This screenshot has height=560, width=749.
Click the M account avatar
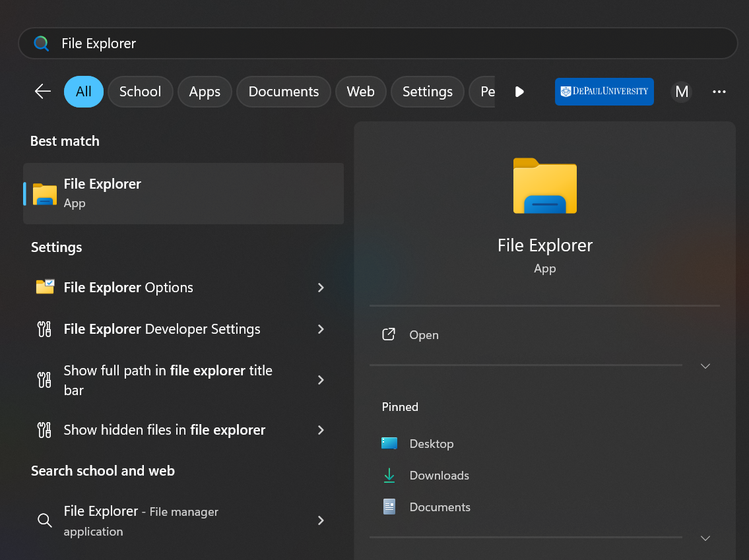pos(681,92)
